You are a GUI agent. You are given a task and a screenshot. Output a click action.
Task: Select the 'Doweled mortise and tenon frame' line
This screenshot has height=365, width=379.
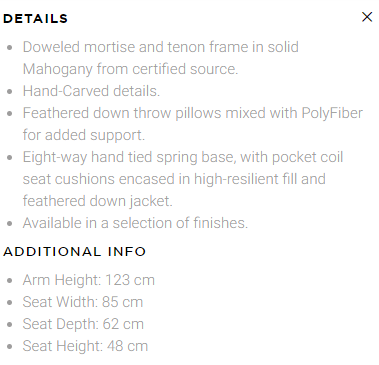[161, 47]
